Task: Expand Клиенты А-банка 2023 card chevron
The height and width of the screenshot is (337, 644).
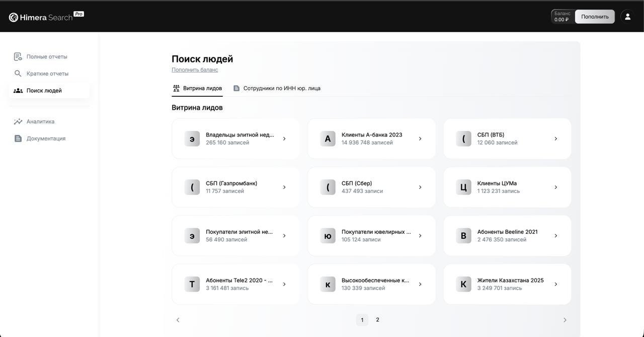Action: coord(420,139)
